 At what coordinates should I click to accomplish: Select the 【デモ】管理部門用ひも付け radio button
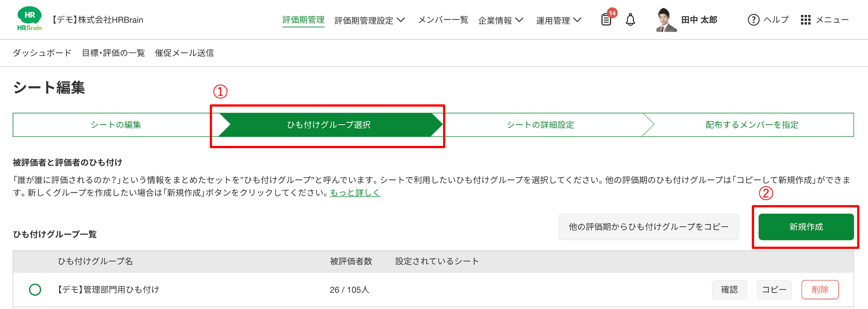(x=35, y=290)
